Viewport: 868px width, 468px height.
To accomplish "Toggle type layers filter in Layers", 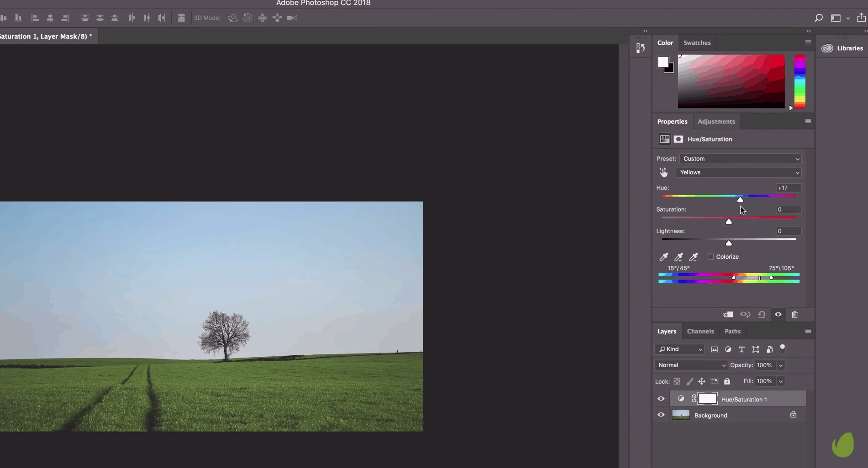I will click(742, 349).
